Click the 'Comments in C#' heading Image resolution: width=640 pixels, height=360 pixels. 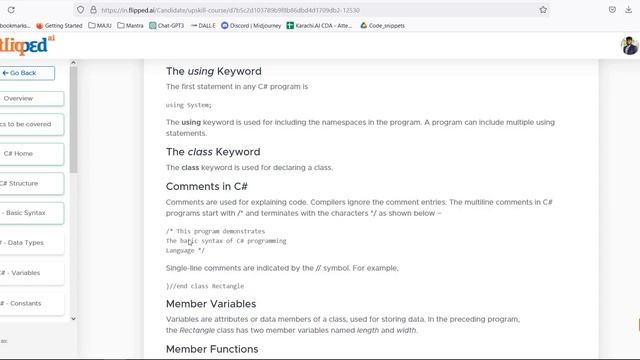[x=207, y=187]
